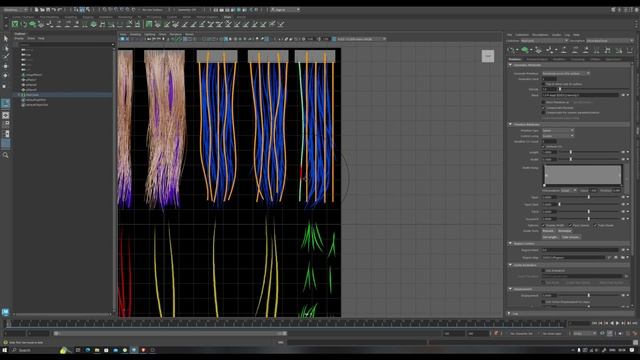Viewport: 640px width, 360px height.
Task: Click the Cull Guides button
Action: tap(571, 237)
